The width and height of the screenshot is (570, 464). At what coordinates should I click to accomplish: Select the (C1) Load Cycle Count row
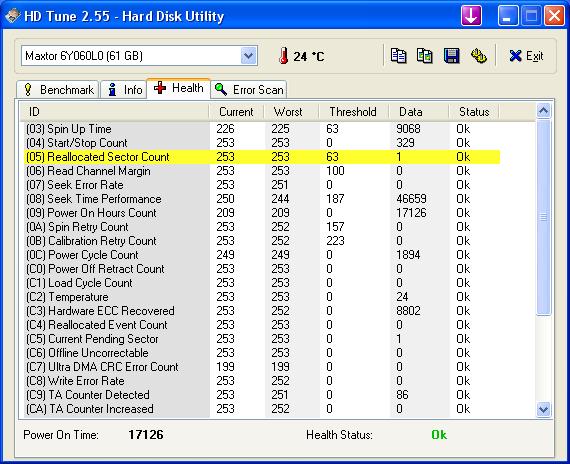pos(262,283)
